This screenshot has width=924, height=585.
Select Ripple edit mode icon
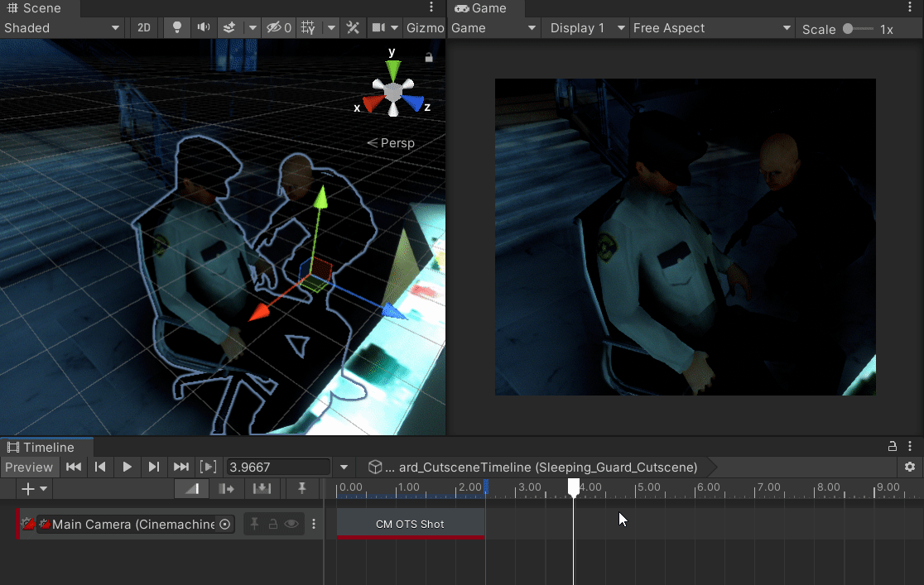(x=226, y=489)
